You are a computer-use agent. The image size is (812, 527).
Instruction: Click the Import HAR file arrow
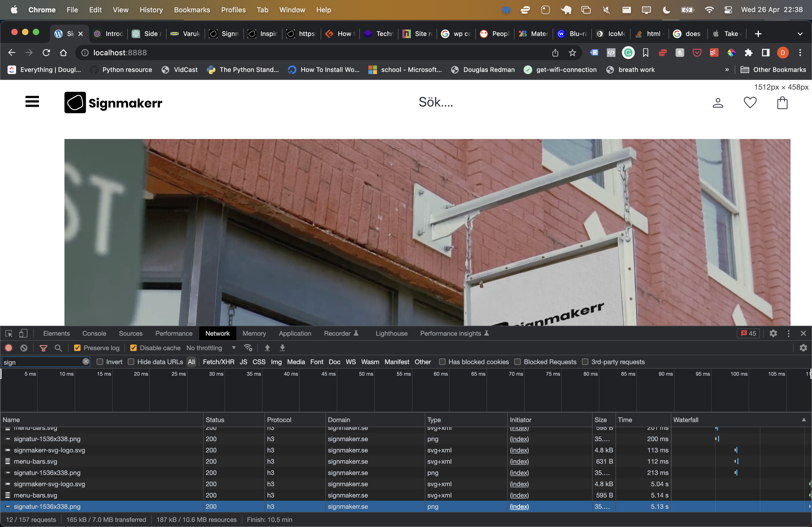(x=267, y=348)
